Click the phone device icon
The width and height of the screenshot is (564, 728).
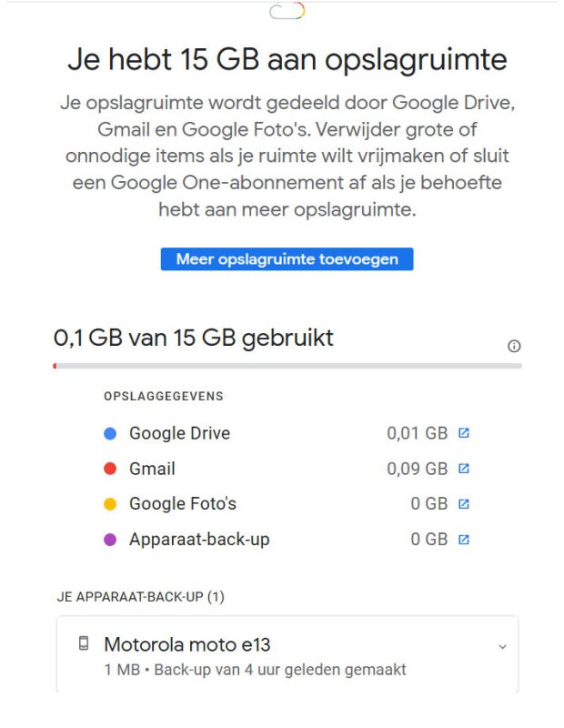84,643
